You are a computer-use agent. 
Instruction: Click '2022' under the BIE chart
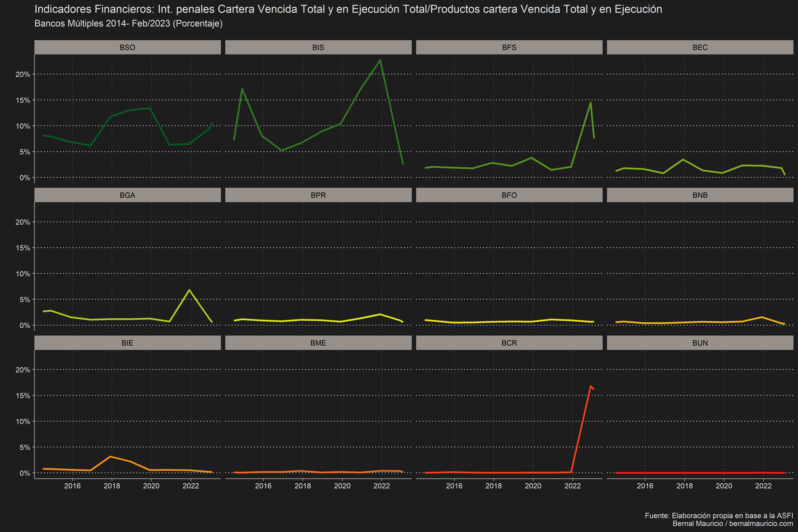point(191,486)
